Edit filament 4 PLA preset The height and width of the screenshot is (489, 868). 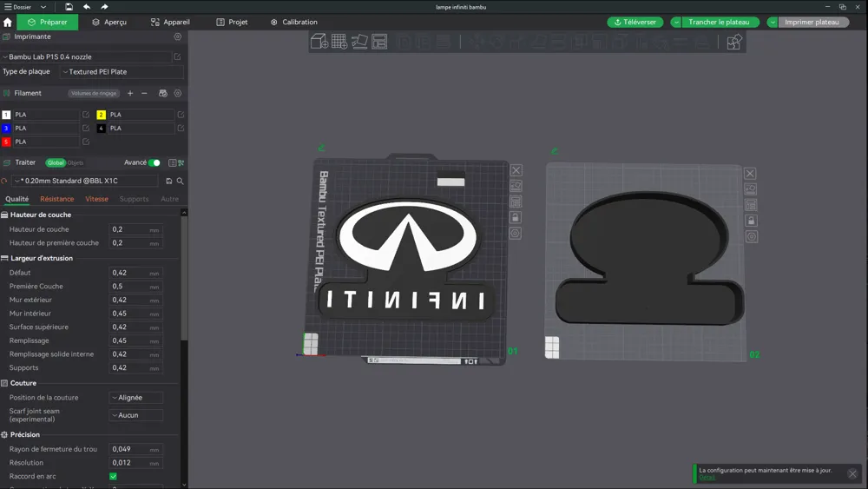[181, 128]
